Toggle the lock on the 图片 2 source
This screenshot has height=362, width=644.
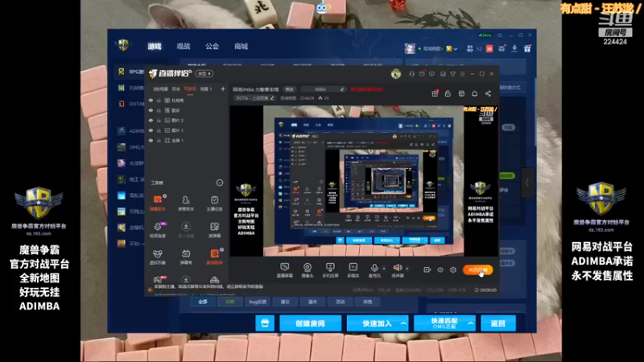159,121
